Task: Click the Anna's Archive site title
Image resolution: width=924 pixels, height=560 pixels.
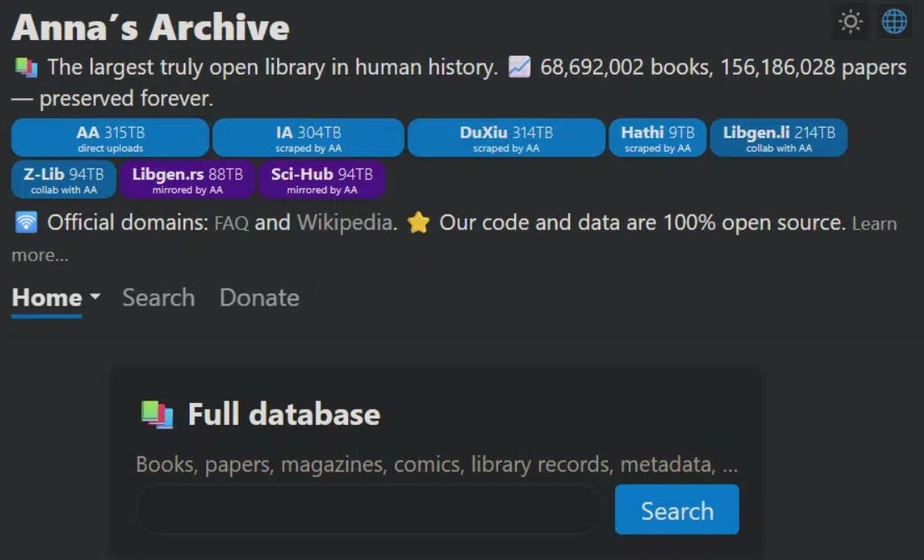Action: [151, 28]
